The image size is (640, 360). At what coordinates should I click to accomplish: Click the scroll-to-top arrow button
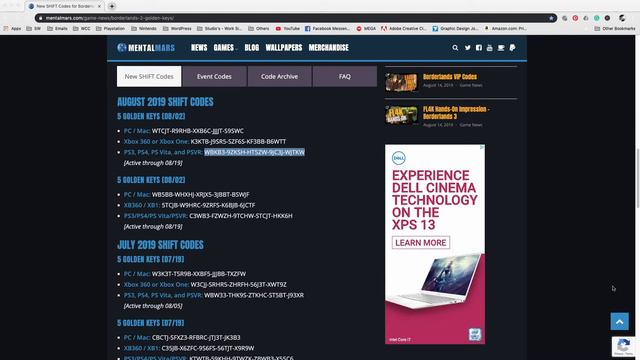pyautogui.click(x=620, y=322)
